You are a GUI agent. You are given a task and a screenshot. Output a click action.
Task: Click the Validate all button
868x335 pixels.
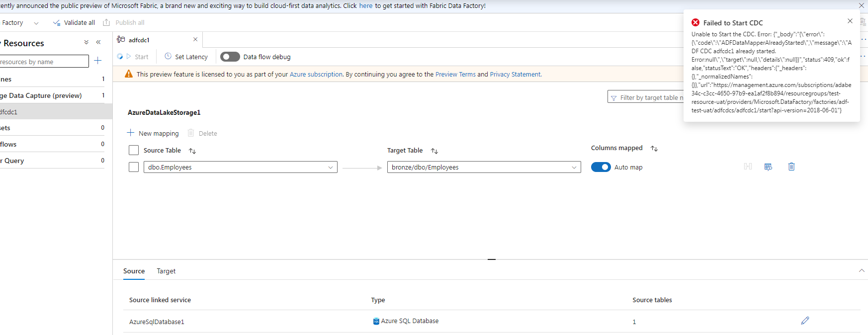coord(74,23)
